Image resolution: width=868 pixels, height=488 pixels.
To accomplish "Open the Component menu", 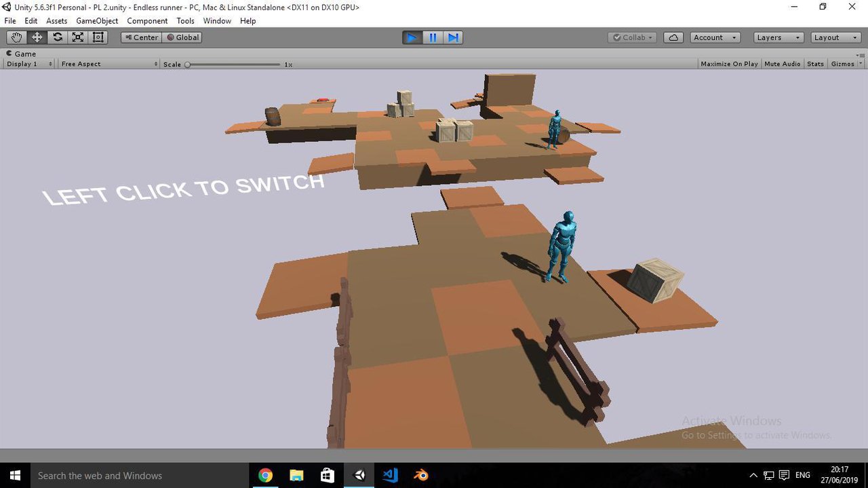I will 147,21.
